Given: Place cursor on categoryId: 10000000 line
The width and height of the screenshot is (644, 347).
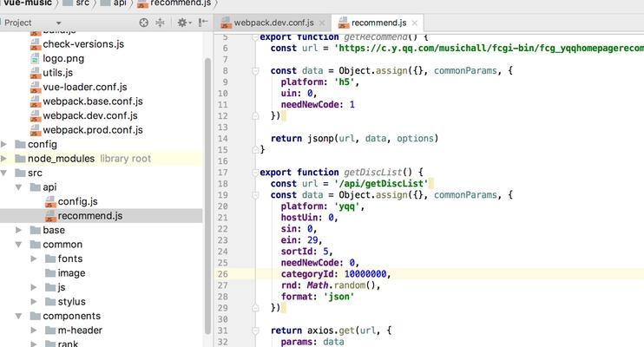Looking at the screenshot, I should 336,274.
